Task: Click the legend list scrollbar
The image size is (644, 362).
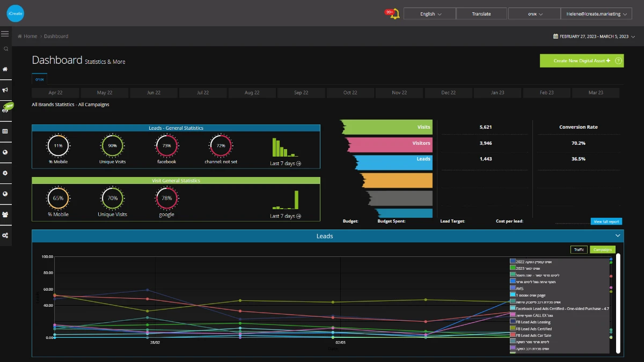Action: point(618,303)
